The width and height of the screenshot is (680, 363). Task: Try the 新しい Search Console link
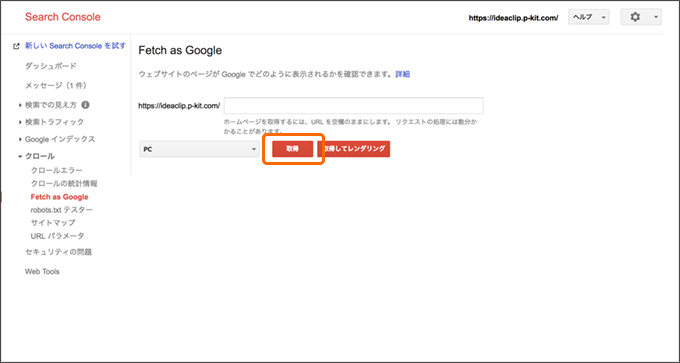75,46
